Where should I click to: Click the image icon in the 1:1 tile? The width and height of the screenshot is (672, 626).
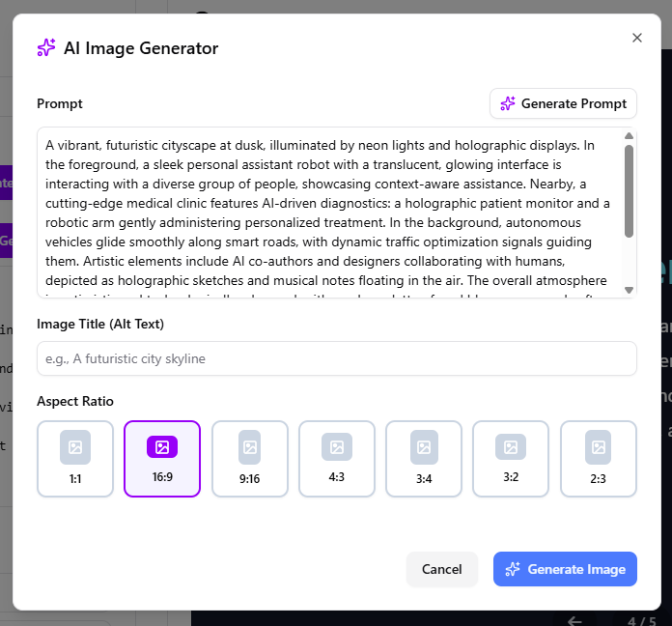[75, 447]
